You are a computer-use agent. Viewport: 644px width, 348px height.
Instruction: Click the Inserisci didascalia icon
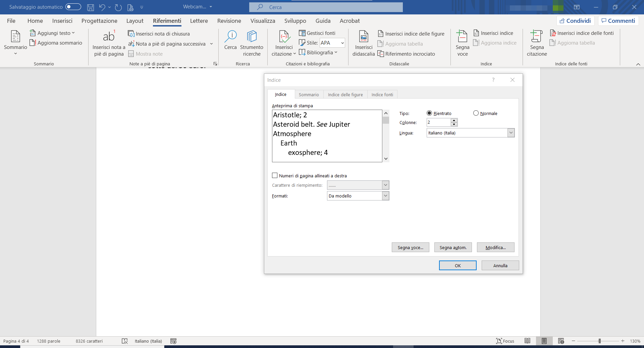364,36
